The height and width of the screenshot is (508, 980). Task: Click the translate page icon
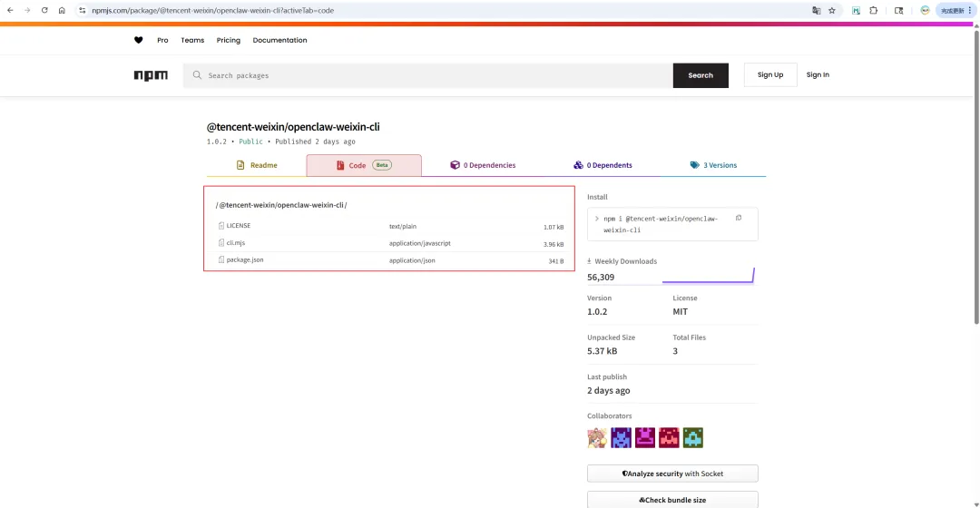pos(817,10)
